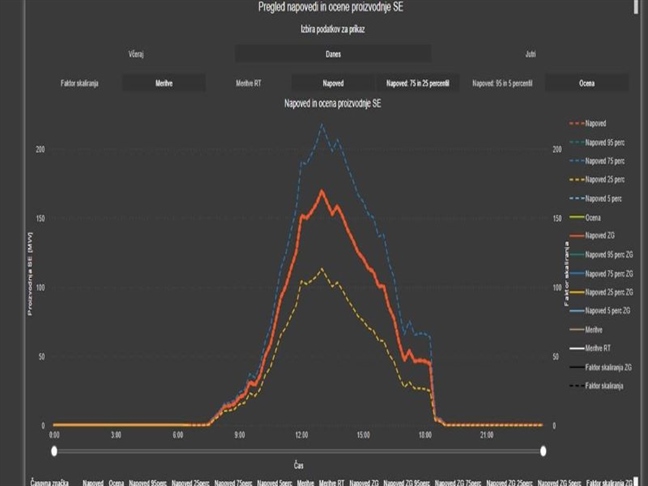This screenshot has height=486, width=648.
Task: Toggle Napoved 5 perc ZG legend entry
Action: (x=600, y=310)
